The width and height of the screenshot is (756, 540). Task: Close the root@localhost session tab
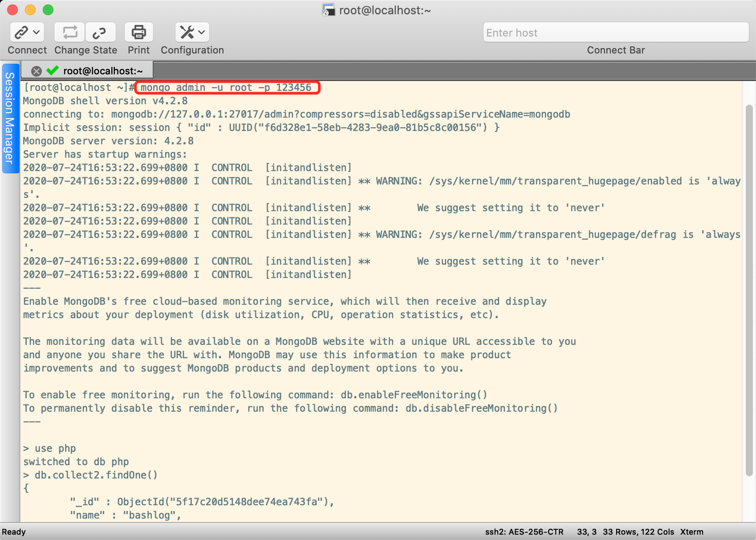37,71
